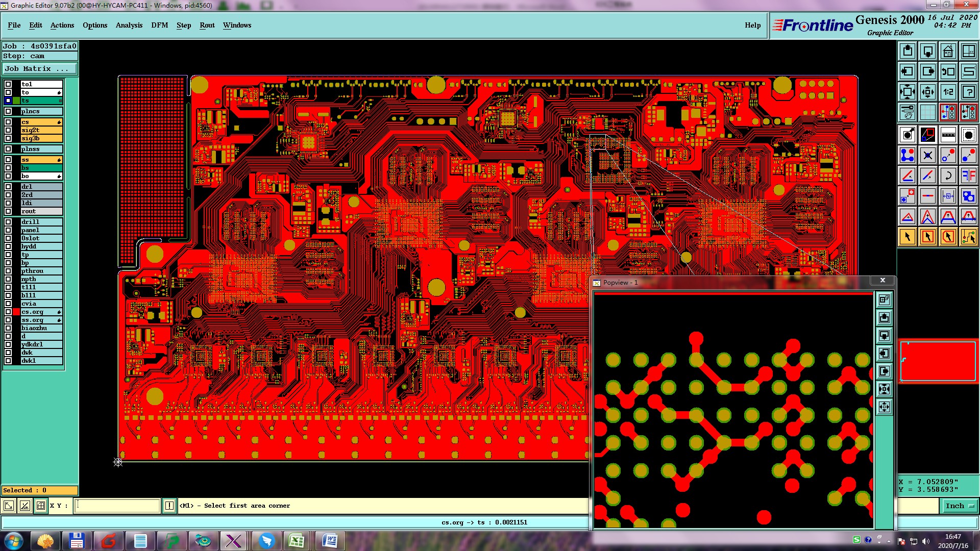This screenshot has width=980, height=551.
Task: Open the question mark help icon
Action: coord(968,92)
